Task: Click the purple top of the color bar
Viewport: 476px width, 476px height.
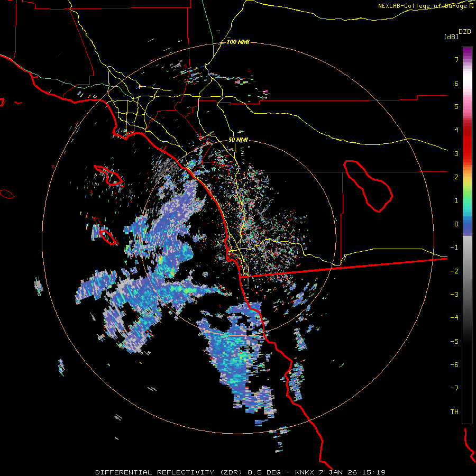Action: [467, 52]
